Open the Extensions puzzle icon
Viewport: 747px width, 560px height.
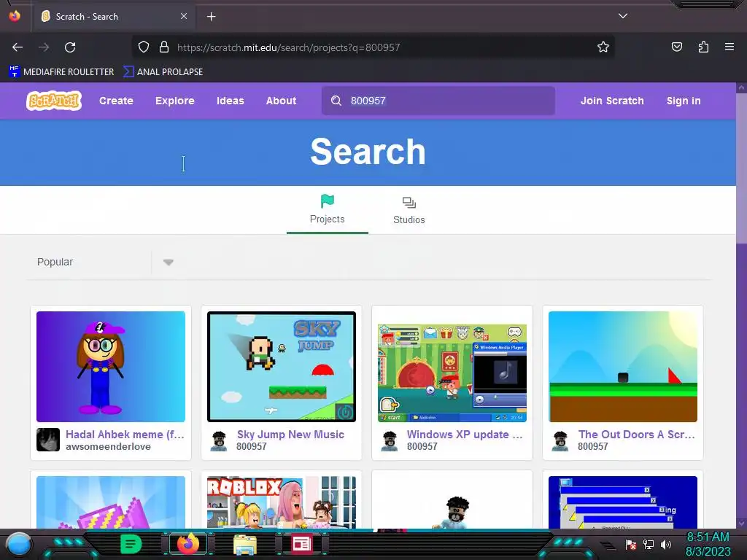pyautogui.click(x=703, y=47)
